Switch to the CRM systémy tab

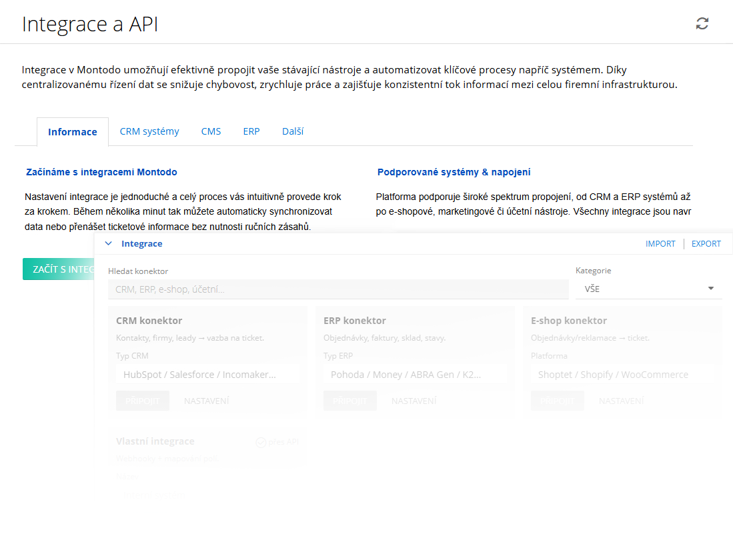[x=149, y=131]
